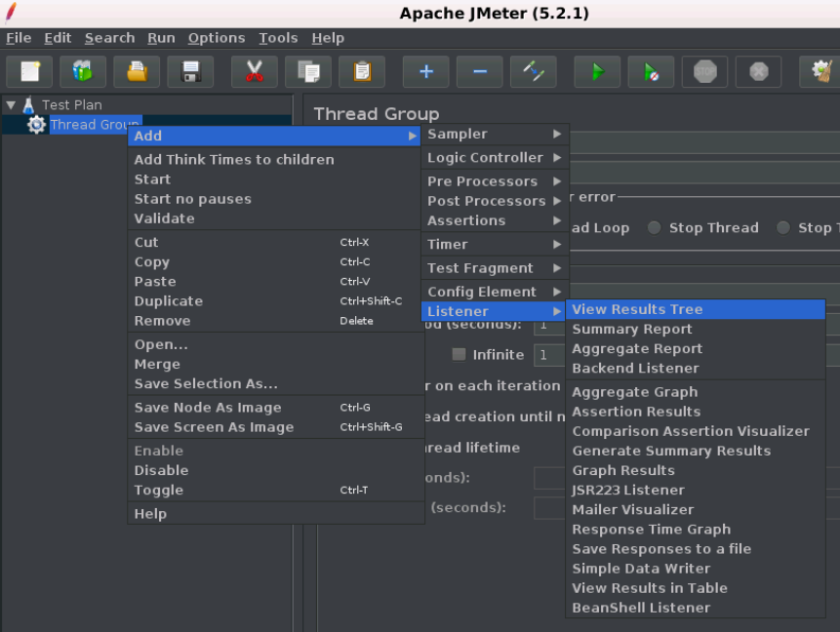Click the Start no pauses toolbar icon
Image resolution: width=840 pixels, height=632 pixels.
tap(651, 71)
